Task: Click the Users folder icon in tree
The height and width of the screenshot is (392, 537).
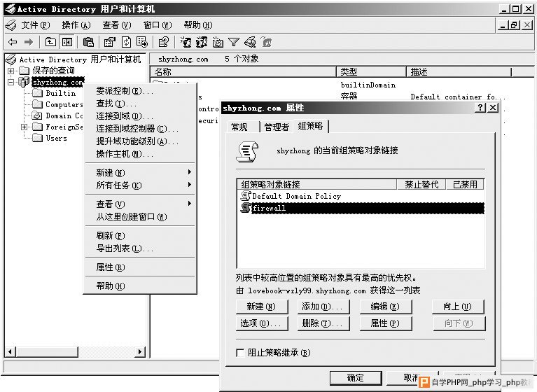Action: coord(37,138)
